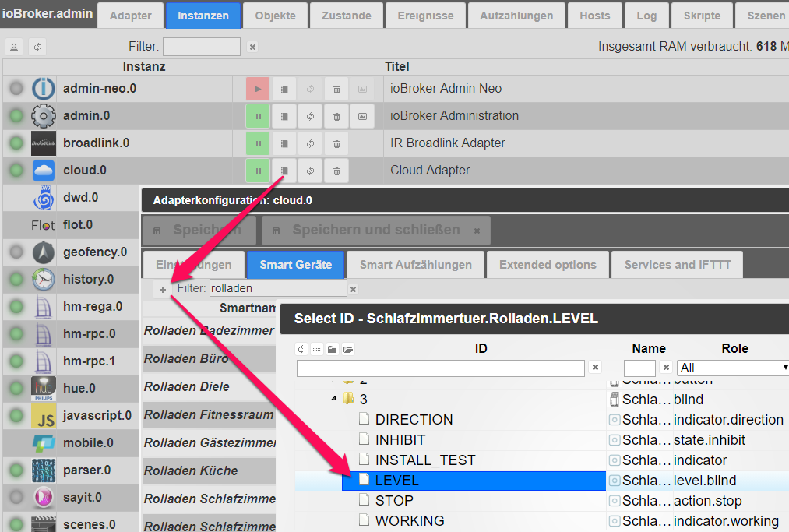This screenshot has width=789, height=532.
Task: Restart cloud.0 with reload icon
Action: coord(310,171)
